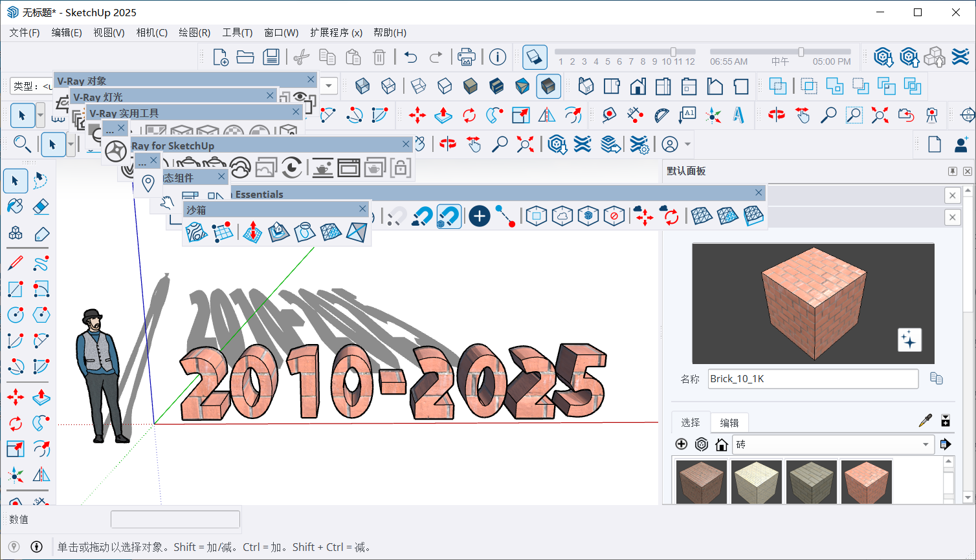Image resolution: width=976 pixels, height=560 pixels.
Task: Toggle the Shadows display button
Action: pyautogui.click(x=535, y=57)
